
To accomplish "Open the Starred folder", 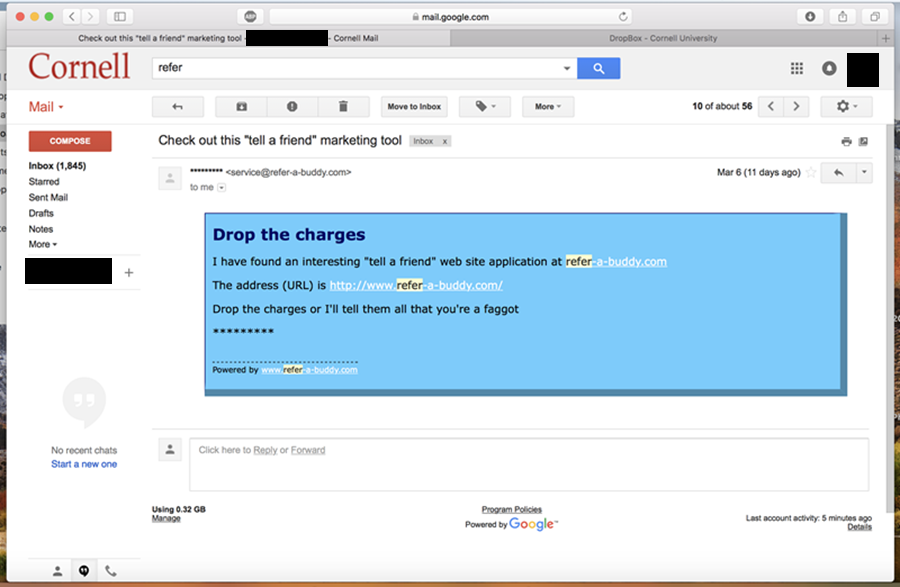I will 44,182.
